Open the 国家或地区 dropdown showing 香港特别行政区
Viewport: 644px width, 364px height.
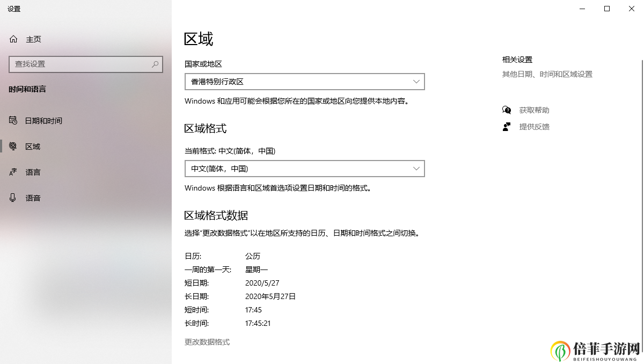[304, 81]
